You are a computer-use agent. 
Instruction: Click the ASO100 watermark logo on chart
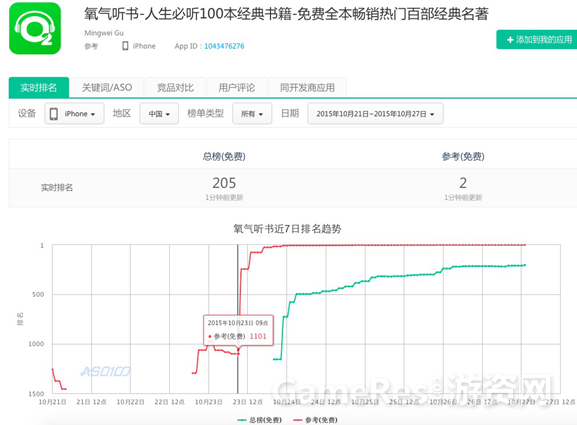pyautogui.click(x=106, y=372)
